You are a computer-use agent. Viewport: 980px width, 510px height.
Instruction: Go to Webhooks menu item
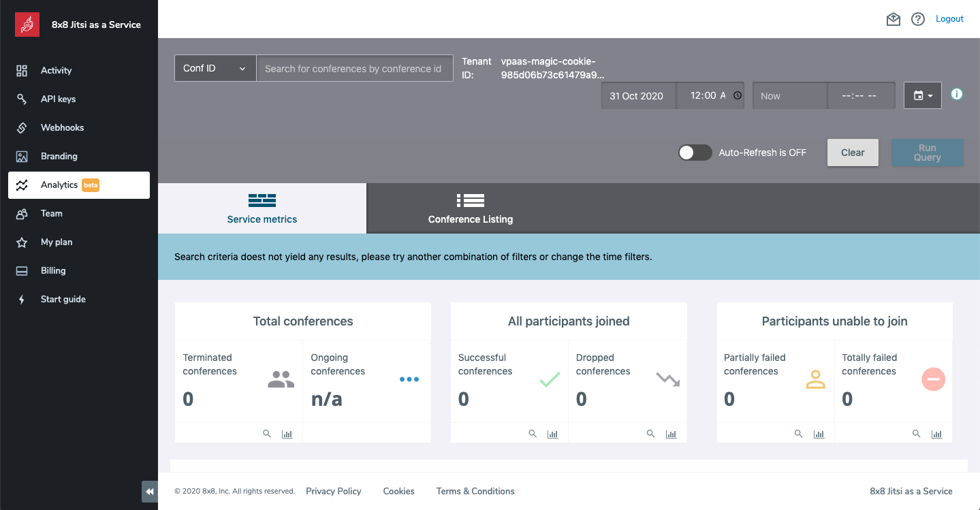[79, 128]
